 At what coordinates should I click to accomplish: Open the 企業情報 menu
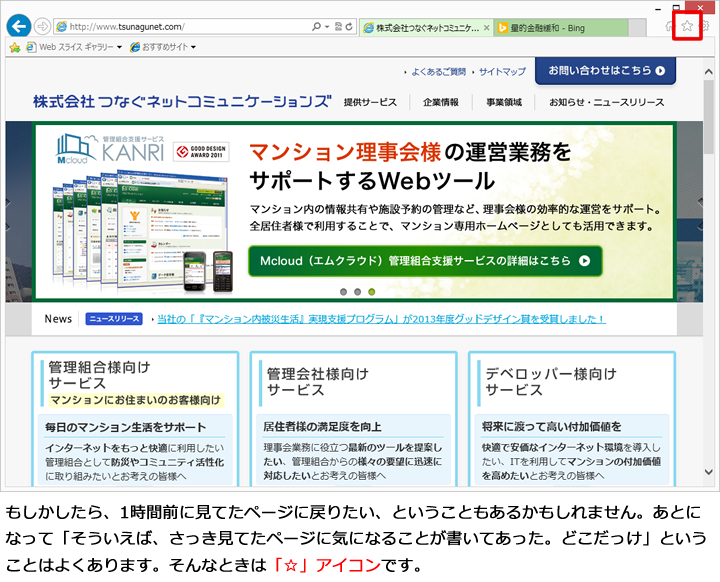tap(441, 102)
